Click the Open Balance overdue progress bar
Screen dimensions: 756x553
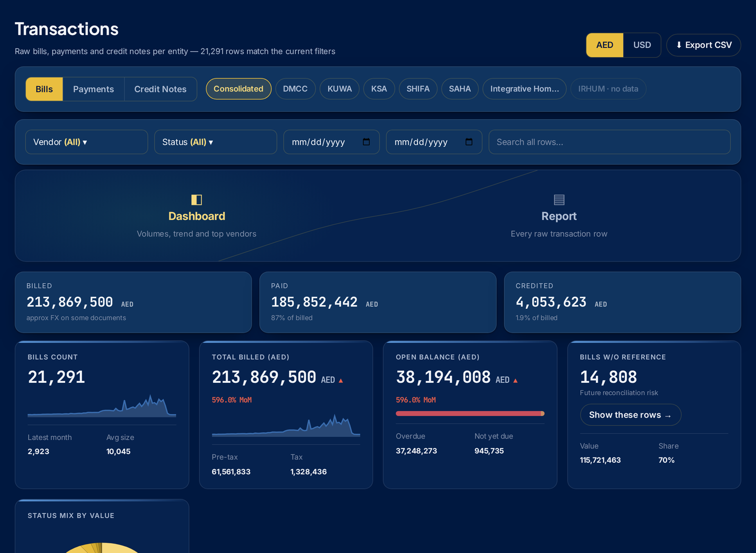[x=470, y=413]
